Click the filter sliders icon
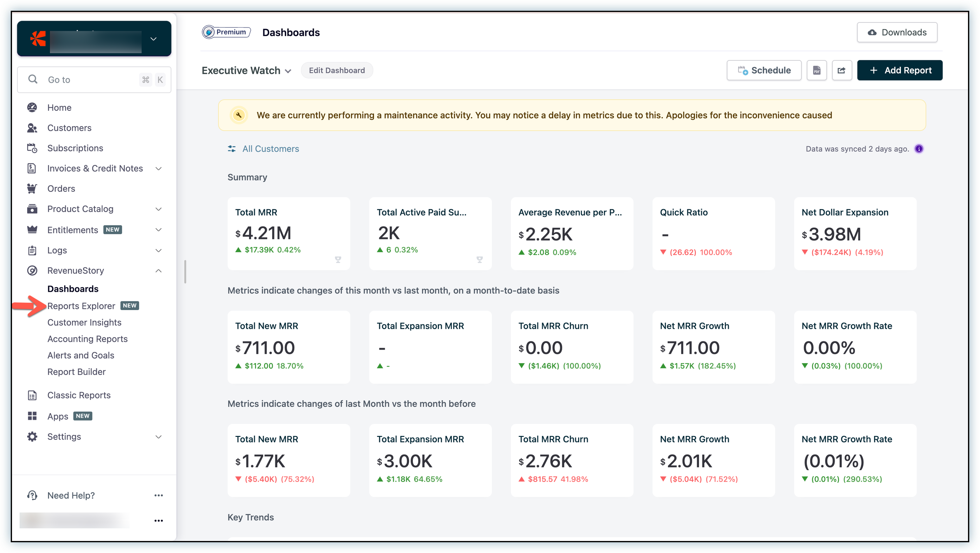980x553 pixels. pos(231,149)
